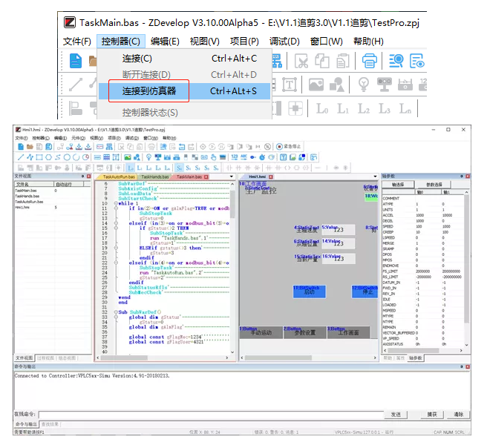Click the 捕获 button

point(432,415)
